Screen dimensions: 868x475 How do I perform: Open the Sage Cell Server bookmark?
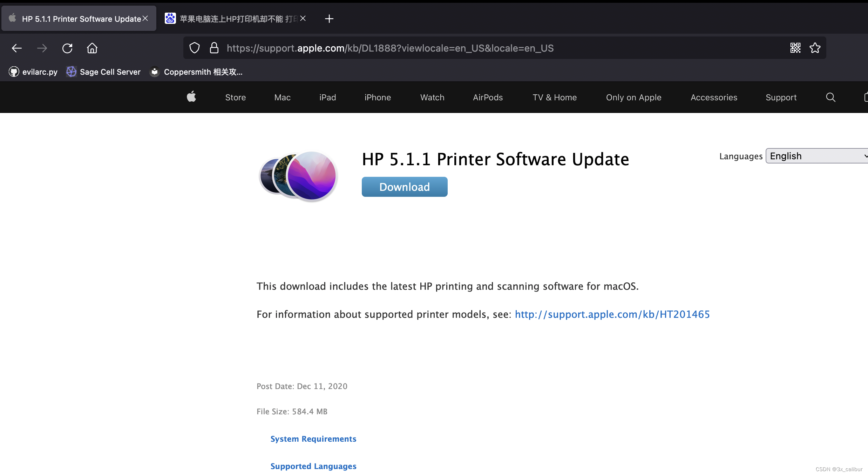click(103, 72)
